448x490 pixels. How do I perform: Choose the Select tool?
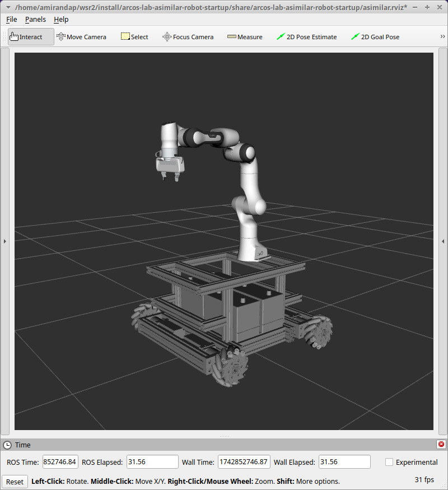click(x=134, y=37)
